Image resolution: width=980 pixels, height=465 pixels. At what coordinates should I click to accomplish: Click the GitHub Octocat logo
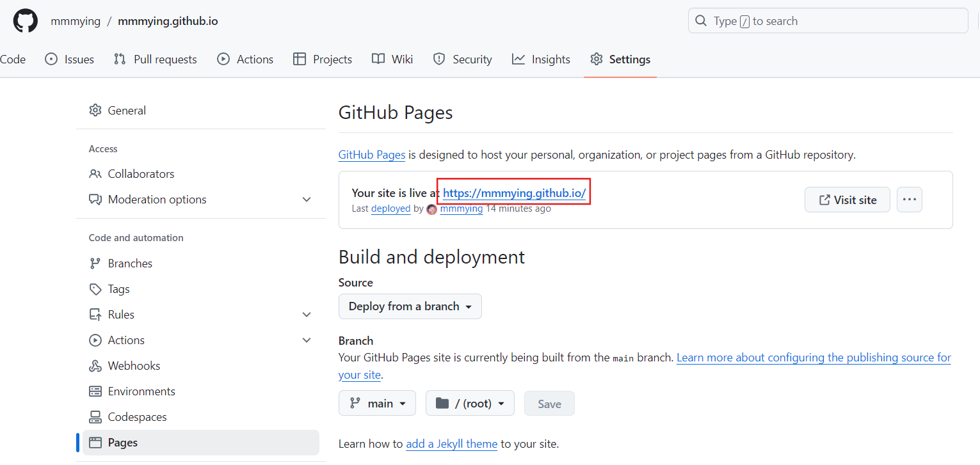26,21
